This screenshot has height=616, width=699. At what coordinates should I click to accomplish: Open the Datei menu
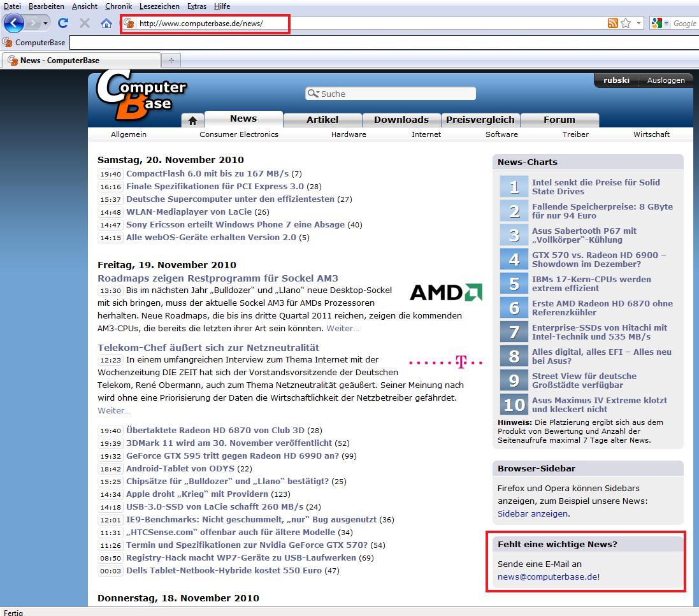[x=13, y=6]
